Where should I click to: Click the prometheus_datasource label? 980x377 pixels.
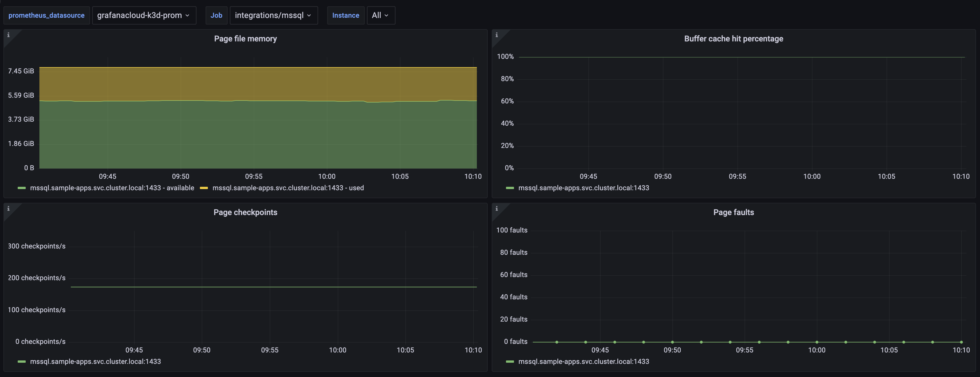47,15
